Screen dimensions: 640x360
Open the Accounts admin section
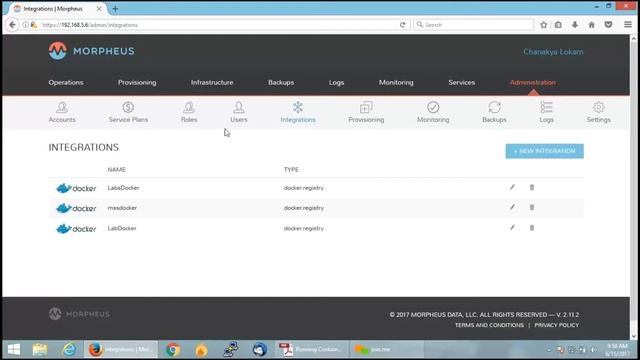[62, 112]
